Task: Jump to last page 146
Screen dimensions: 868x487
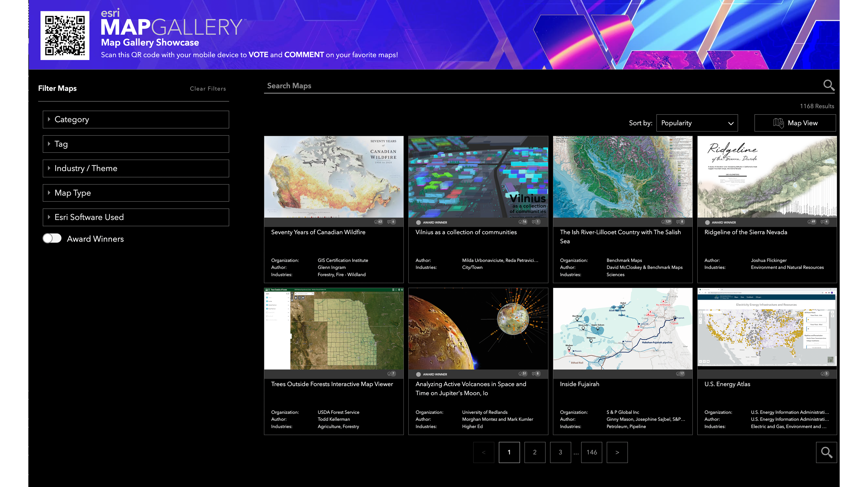Action: coord(592,452)
